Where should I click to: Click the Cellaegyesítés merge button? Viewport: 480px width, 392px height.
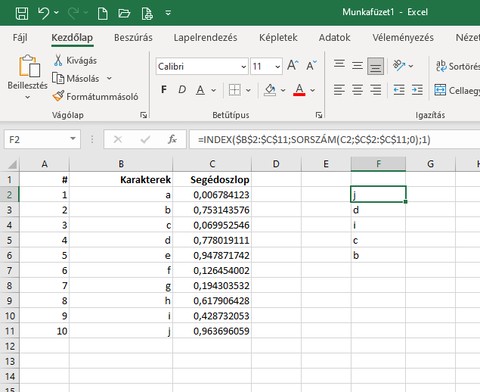click(x=457, y=90)
